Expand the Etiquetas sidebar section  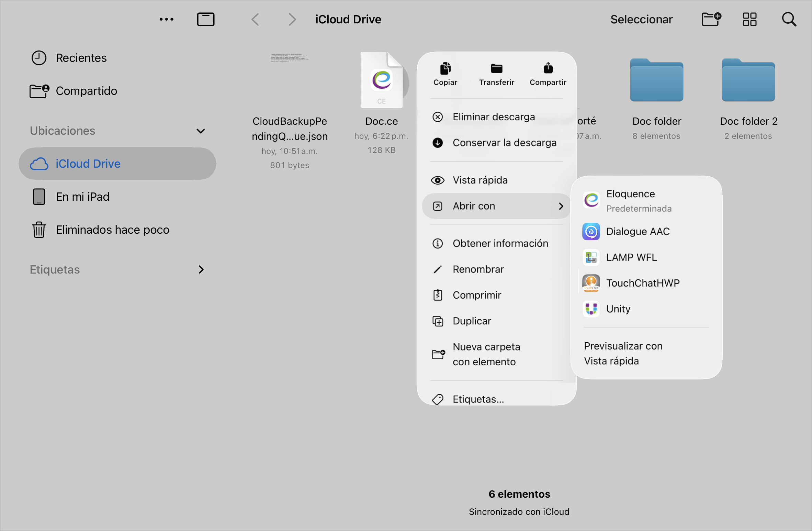click(201, 270)
